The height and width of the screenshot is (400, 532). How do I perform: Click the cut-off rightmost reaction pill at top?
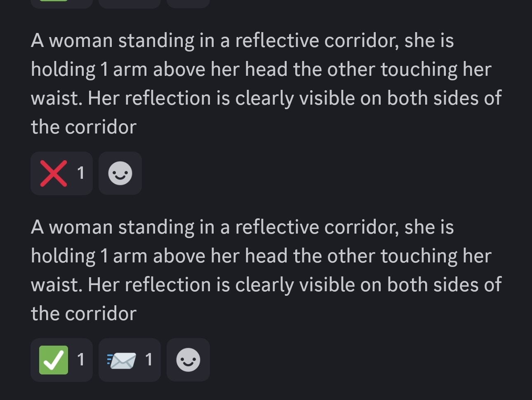pyautogui.click(x=188, y=3)
